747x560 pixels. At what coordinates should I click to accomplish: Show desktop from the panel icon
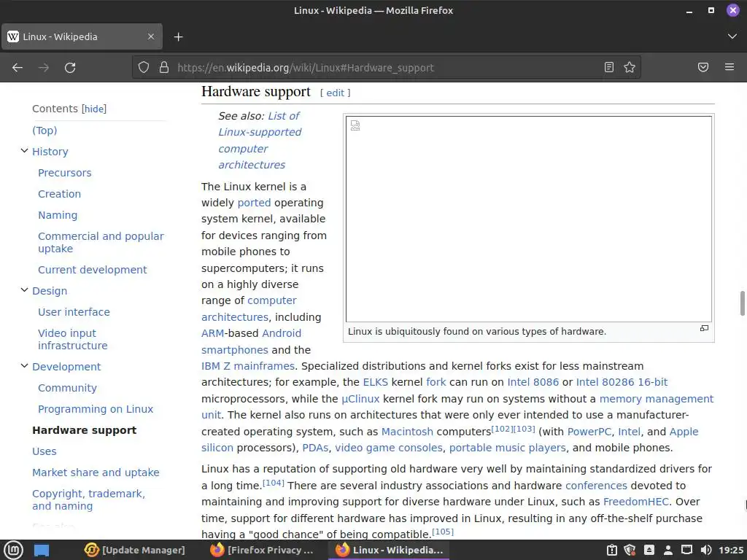click(42, 551)
